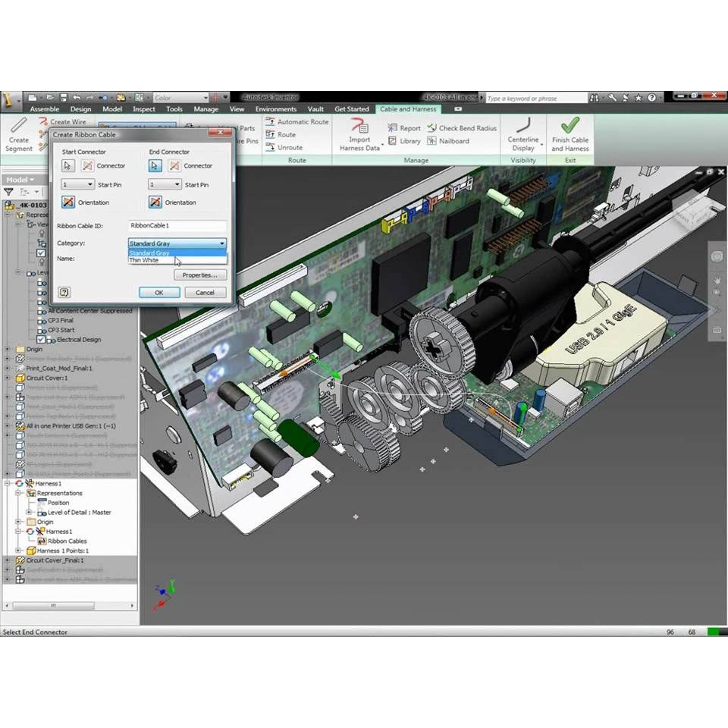Expand the Harness 1 Points:1 node
The image size is (728, 728).
[18, 551]
